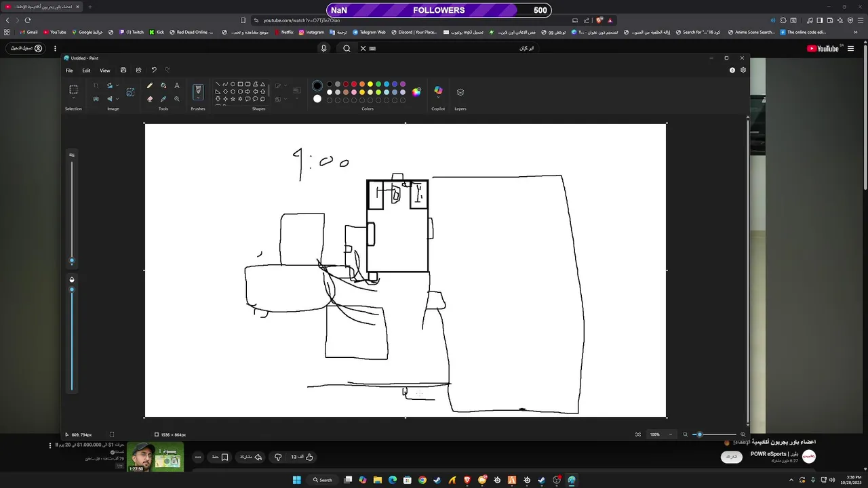Open the Copilot tool in Paint
The width and height of the screenshot is (868, 488).
[438, 91]
